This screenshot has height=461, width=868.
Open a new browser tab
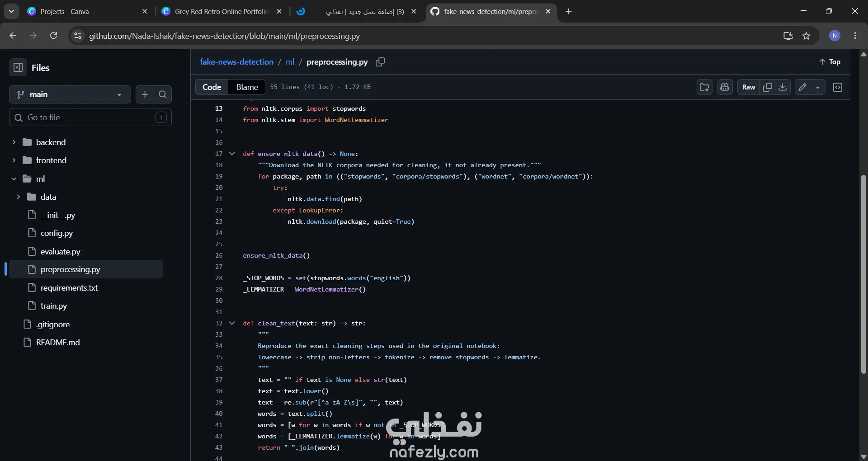(569, 11)
